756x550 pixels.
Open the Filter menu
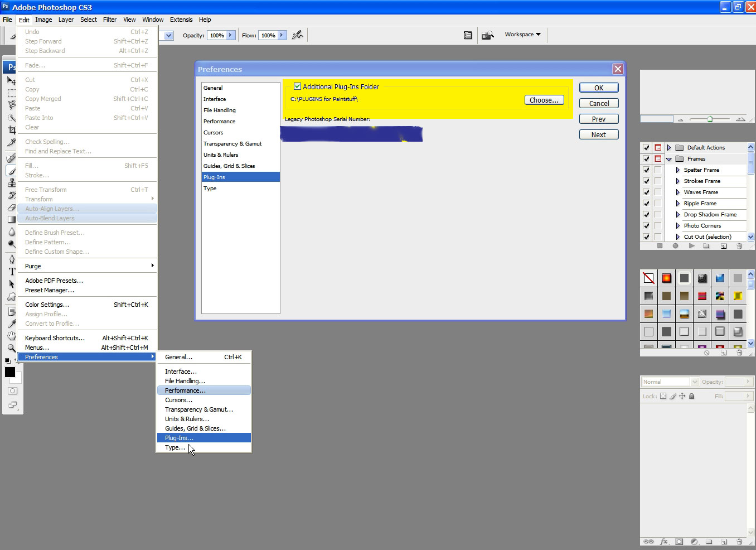tap(110, 20)
